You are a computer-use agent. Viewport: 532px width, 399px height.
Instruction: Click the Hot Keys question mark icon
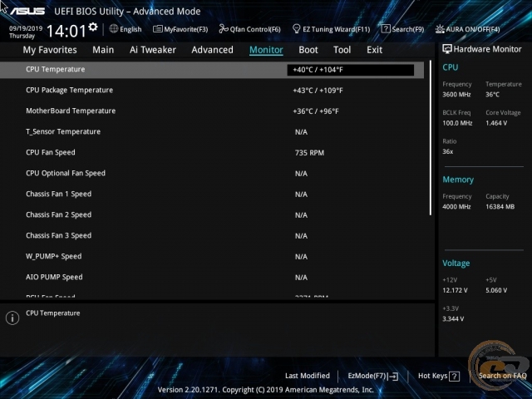click(454, 376)
